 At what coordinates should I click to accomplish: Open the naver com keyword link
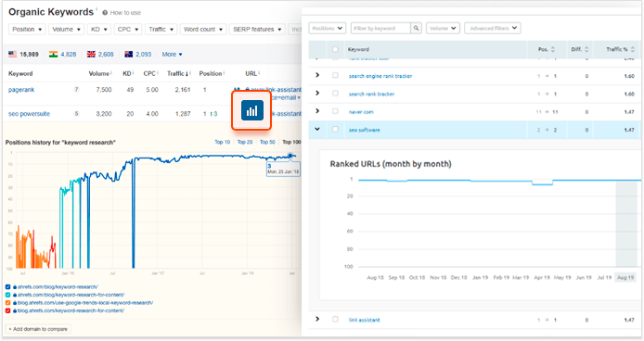coord(361,111)
